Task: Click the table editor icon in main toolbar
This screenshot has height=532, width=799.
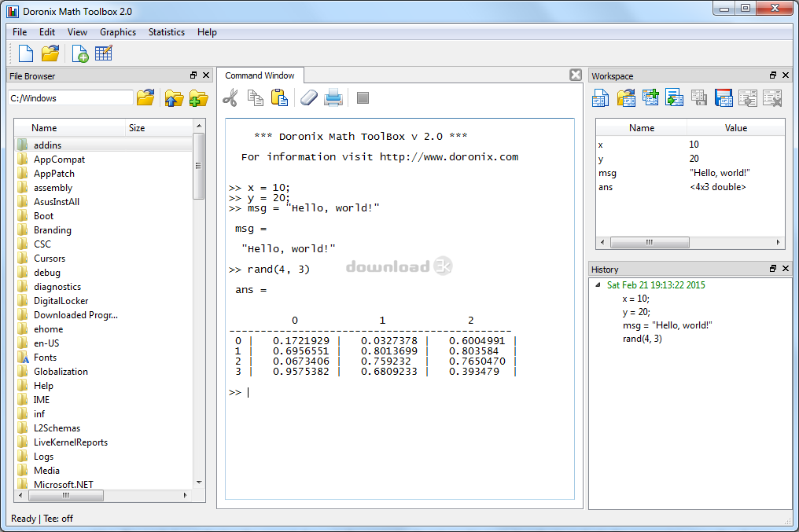Action: pos(104,53)
